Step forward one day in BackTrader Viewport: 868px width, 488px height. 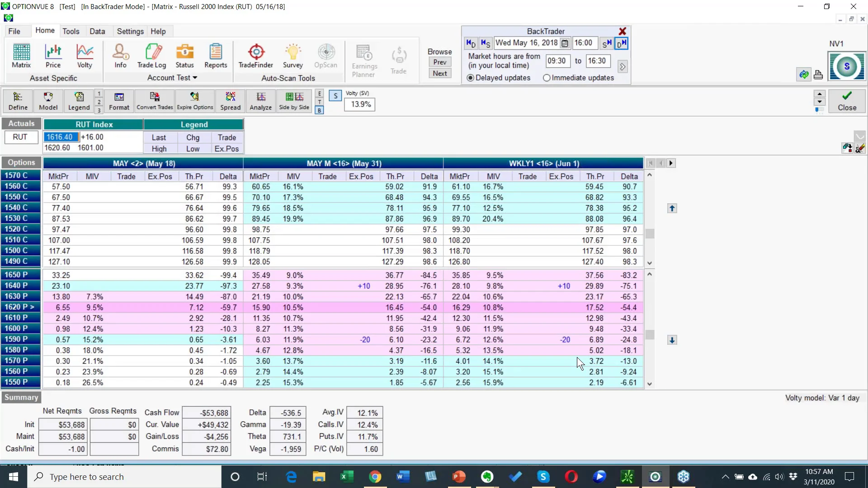tap(622, 43)
